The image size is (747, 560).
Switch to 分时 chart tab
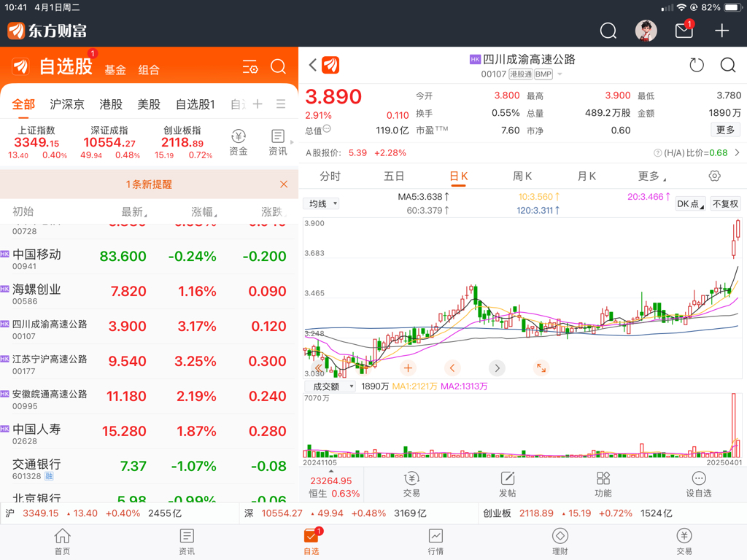(x=330, y=176)
